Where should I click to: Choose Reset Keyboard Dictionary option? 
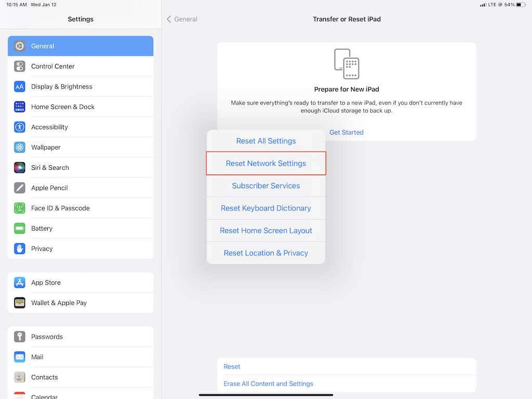[x=265, y=208]
